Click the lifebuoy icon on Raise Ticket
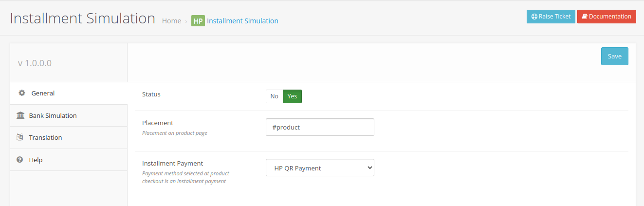This screenshot has width=644, height=206. click(x=534, y=17)
